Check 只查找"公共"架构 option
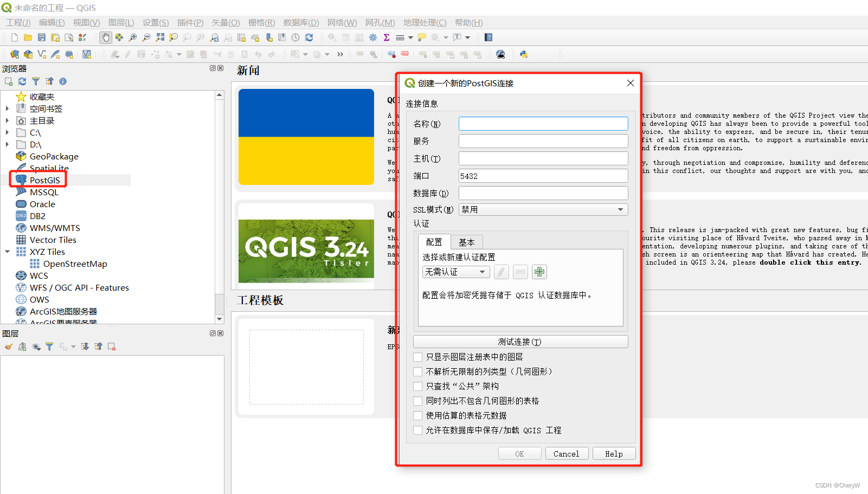The height and width of the screenshot is (494, 868). pyautogui.click(x=417, y=386)
